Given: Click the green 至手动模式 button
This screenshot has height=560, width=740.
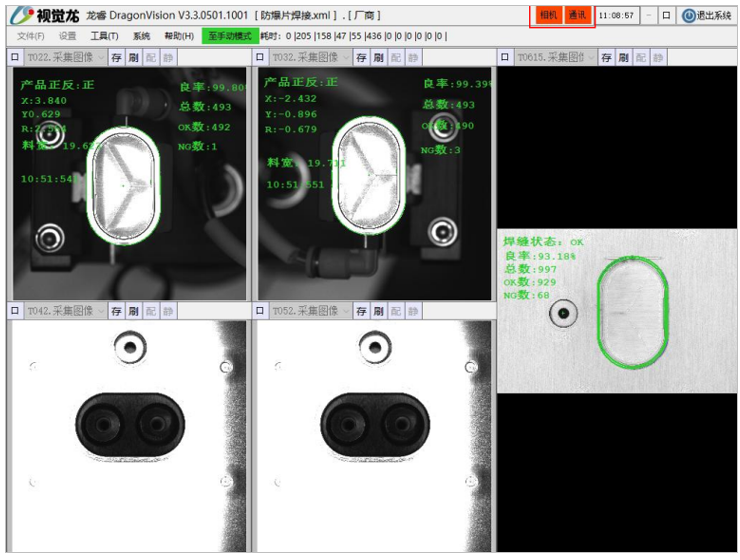Looking at the screenshot, I should pyautogui.click(x=230, y=36).
